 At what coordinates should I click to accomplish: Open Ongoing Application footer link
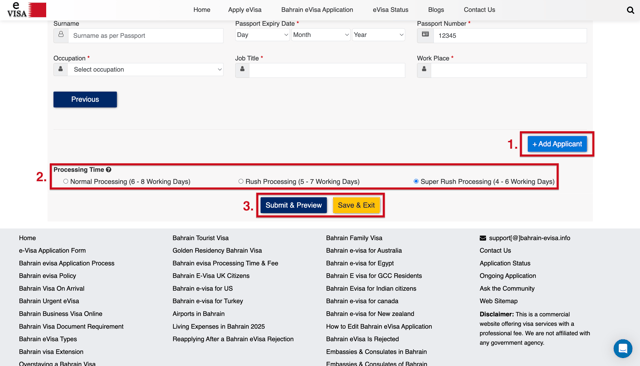pyautogui.click(x=508, y=276)
